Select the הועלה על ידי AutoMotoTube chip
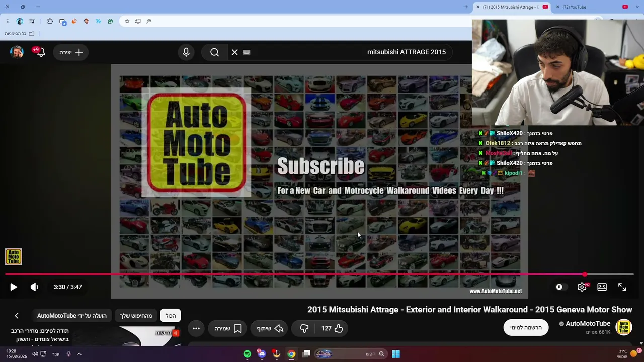The image size is (644, 362). (x=72, y=316)
